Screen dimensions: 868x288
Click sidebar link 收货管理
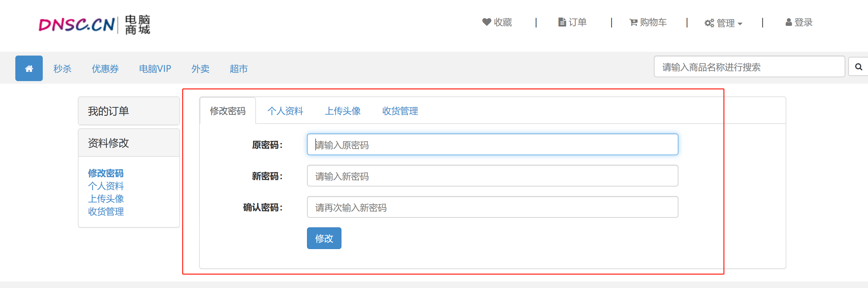(x=106, y=211)
